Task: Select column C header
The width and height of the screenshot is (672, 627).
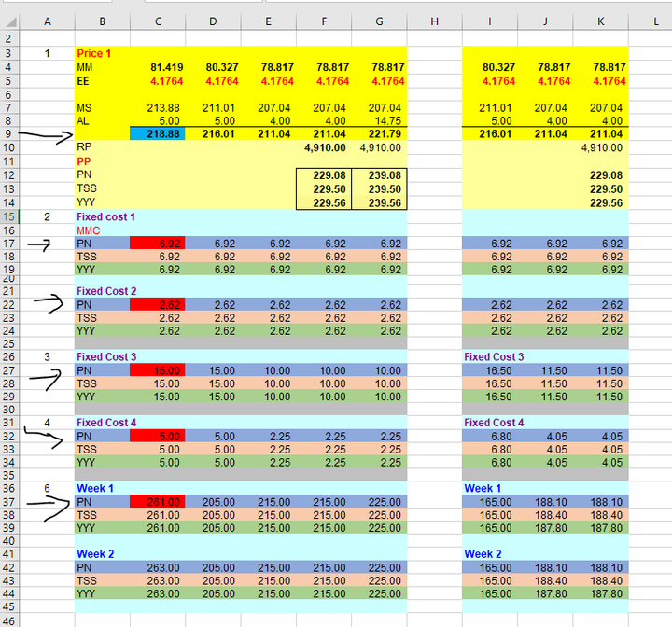Action: pyautogui.click(x=158, y=21)
